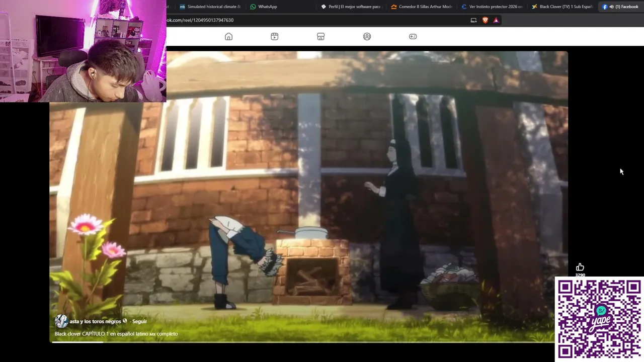The height and width of the screenshot is (362, 644).
Task: Click the Brave Rewards triangle icon
Action: pos(496,20)
